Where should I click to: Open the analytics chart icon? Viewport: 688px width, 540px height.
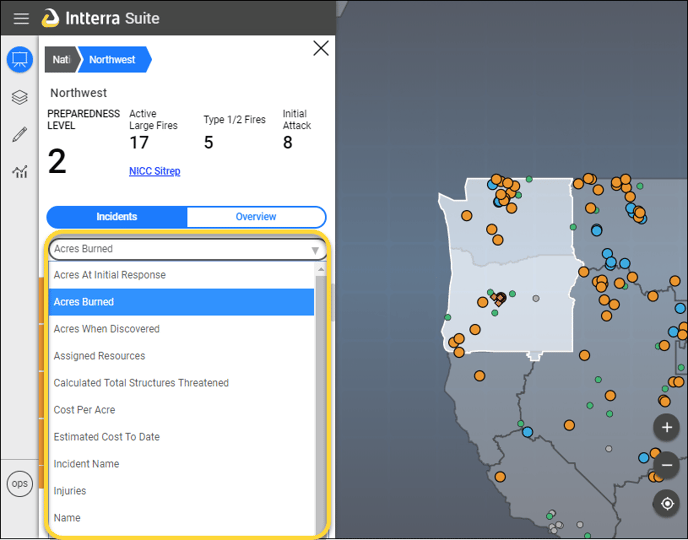pos(20,172)
